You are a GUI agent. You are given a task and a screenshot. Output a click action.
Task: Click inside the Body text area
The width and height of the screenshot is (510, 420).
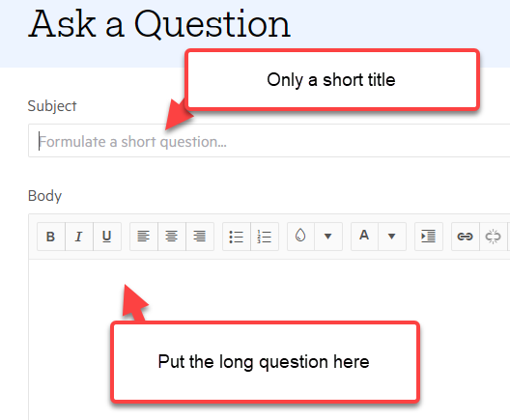[x=269, y=340]
